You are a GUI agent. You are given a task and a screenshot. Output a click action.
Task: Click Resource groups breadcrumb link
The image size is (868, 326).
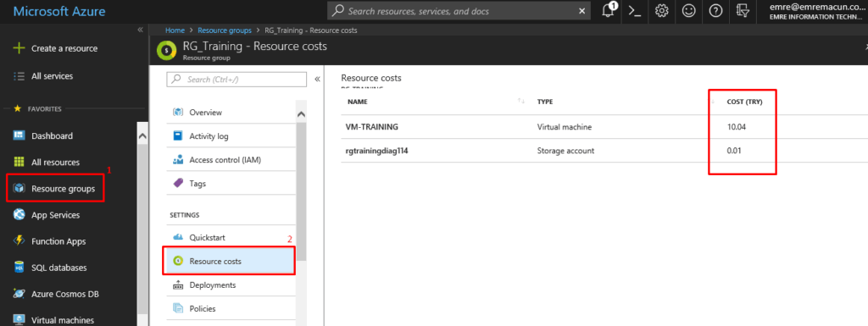click(224, 30)
